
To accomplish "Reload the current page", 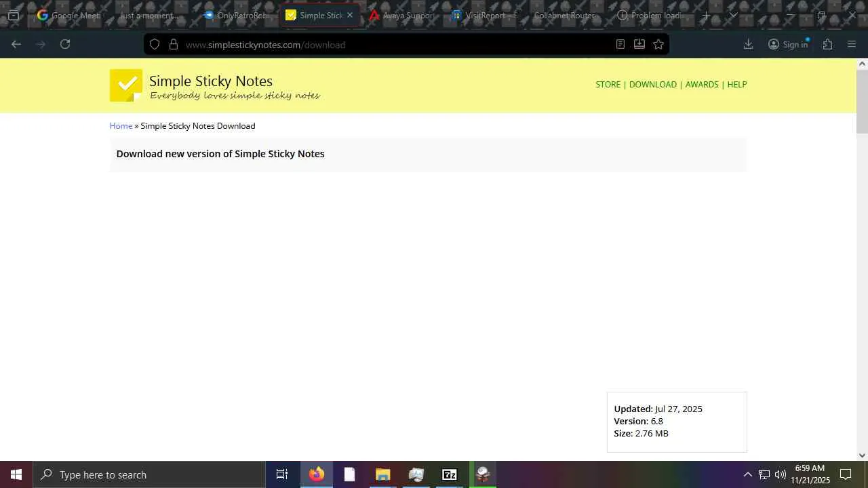I will pyautogui.click(x=65, y=44).
